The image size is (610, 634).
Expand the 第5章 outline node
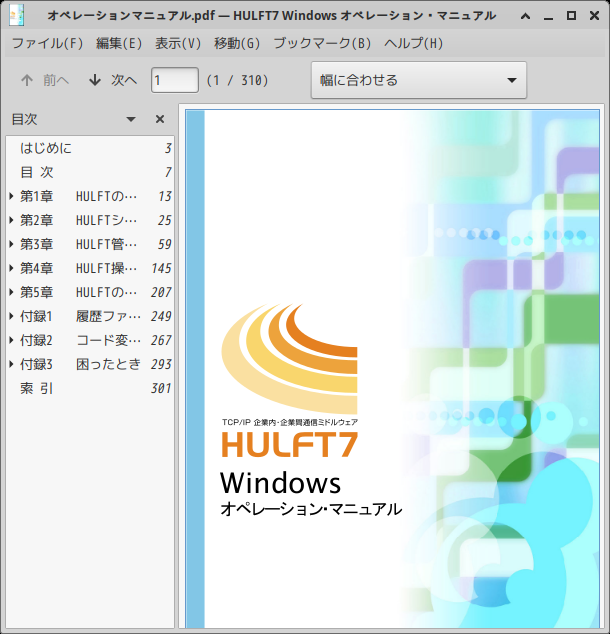(12, 292)
